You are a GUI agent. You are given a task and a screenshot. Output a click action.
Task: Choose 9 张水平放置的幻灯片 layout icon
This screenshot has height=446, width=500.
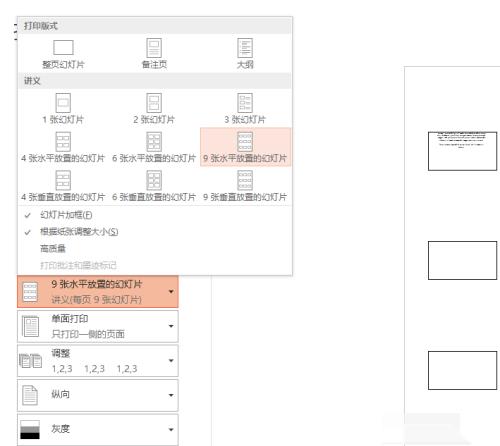245,141
